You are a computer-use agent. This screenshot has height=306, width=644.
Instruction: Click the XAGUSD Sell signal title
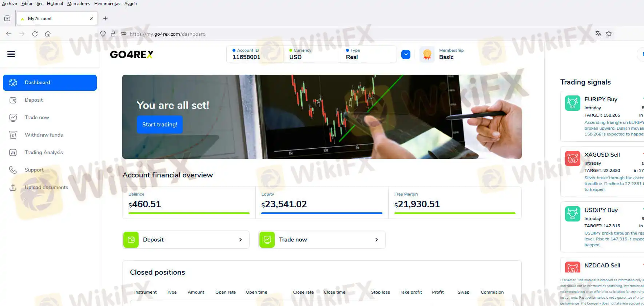602,155
